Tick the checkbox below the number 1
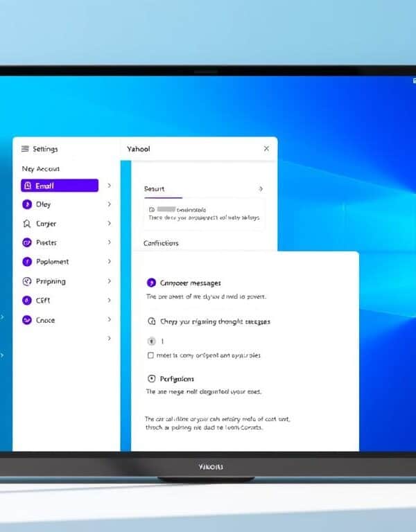The width and height of the screenshot is (416, 532). coord(150,355)
